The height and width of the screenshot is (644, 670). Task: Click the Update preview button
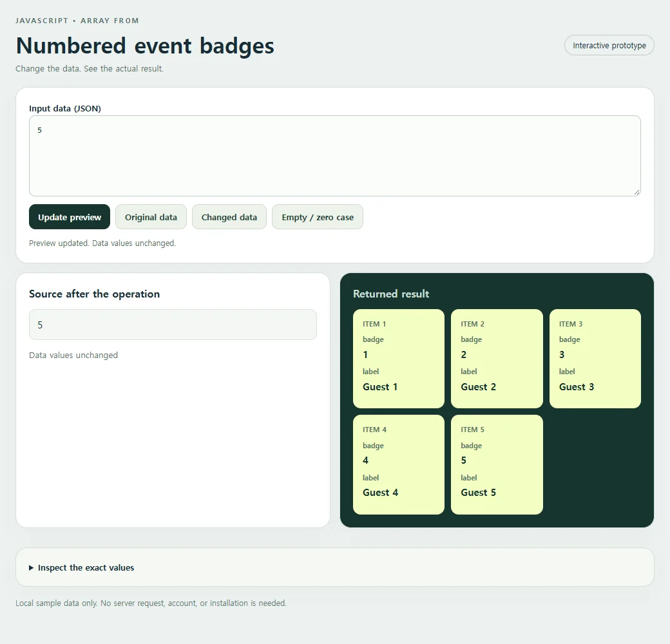(x=70, y=217)
